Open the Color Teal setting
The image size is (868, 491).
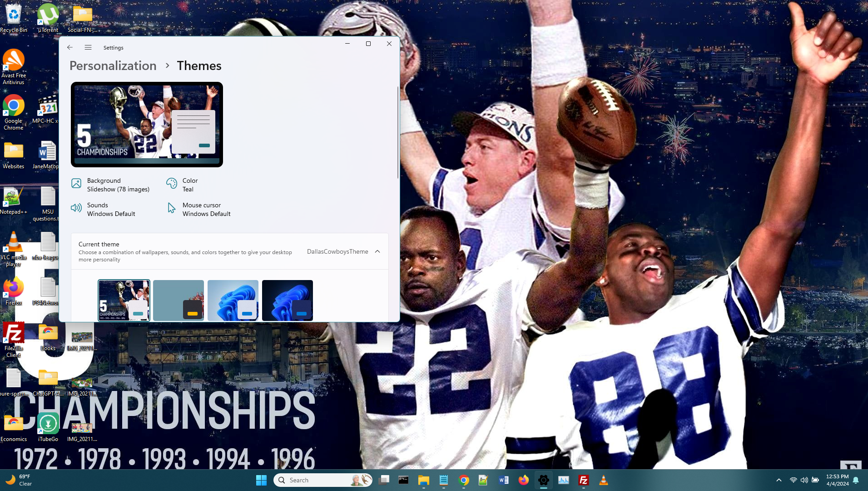(x=182, y=185)
